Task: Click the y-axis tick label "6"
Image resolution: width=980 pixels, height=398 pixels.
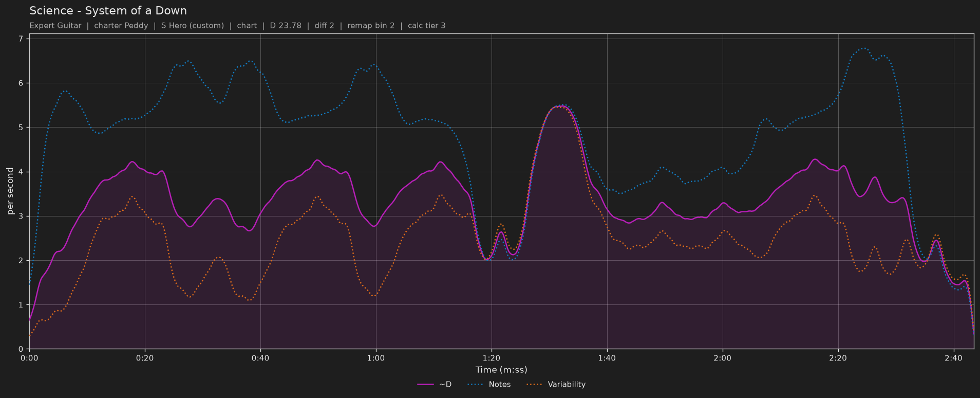Action: (21, 83)
